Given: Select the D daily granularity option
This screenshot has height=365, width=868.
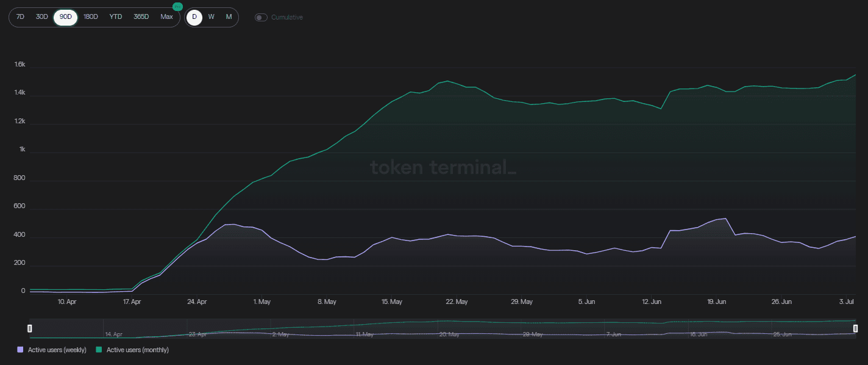Looking at the screenshot, I should [194, 17].
